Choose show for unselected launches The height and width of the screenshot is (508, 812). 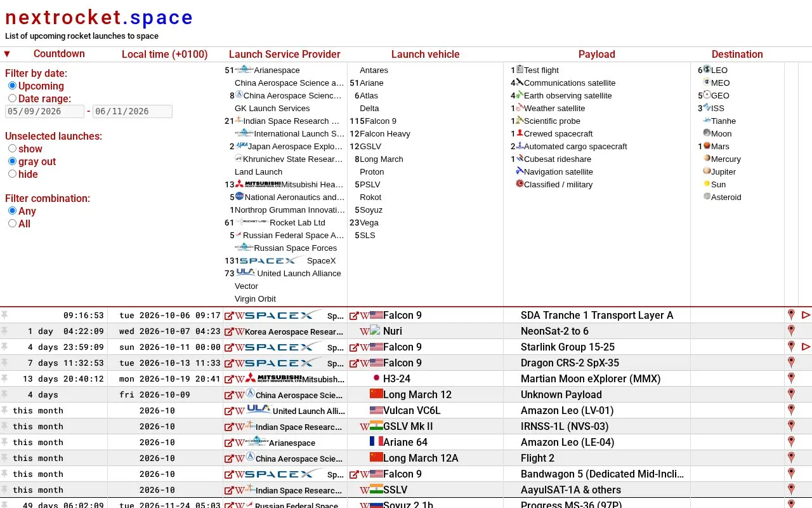point(12,149)
